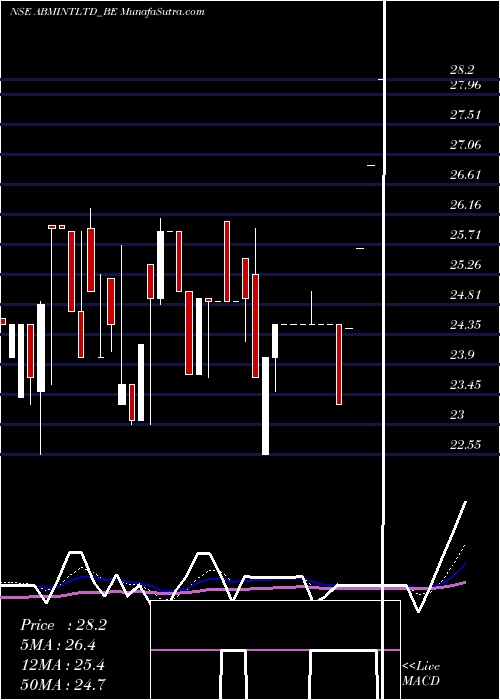The image size is (500, 700).
Task: Click the 27.96 price axis label
Action: coord(465,85)
